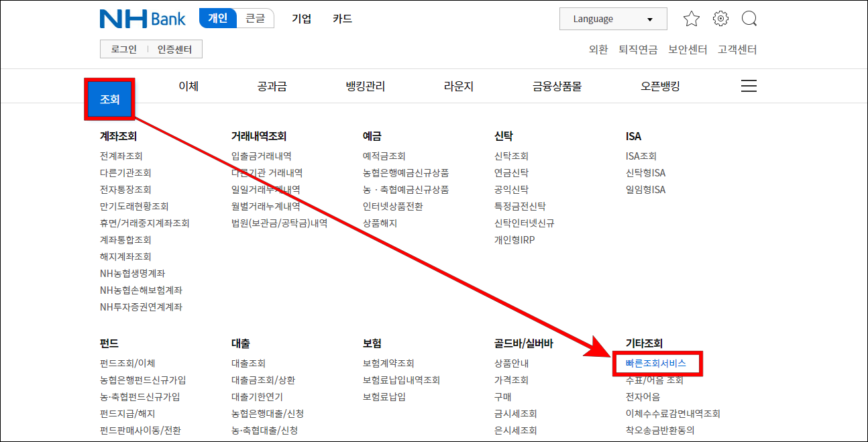The height and width of the screenshot is (442, 868).
Task: Open the hamburger menu icon
Action: tap(749, 86)
